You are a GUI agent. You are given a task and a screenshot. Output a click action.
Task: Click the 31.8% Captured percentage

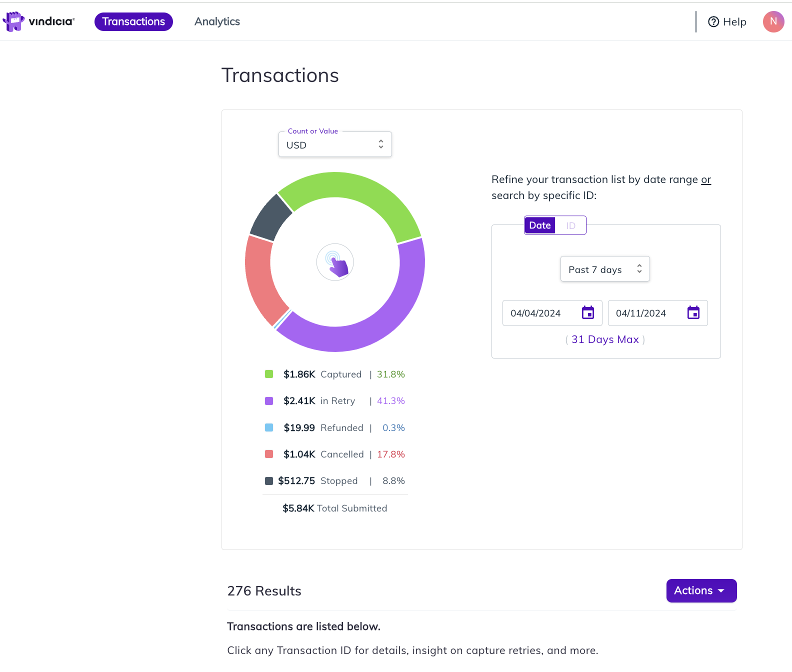391,374
